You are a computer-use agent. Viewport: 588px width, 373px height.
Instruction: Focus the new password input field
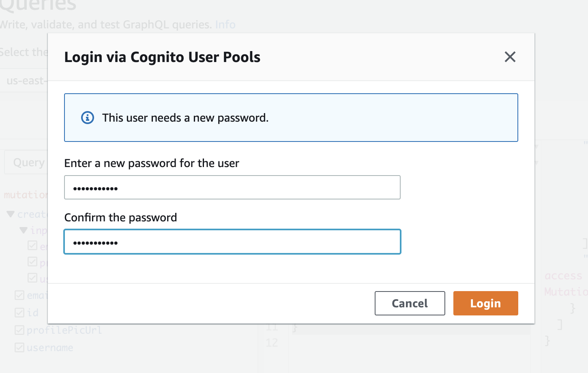(232, 187)
